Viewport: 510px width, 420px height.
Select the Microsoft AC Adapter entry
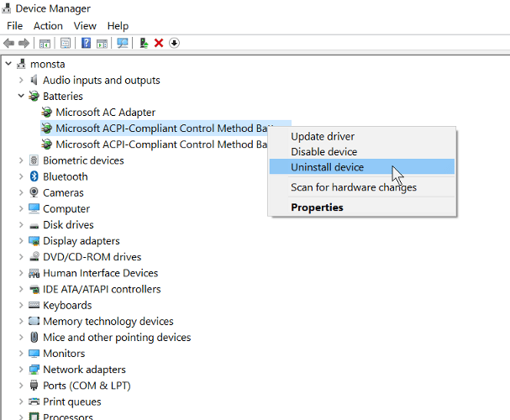click(105, 113)
